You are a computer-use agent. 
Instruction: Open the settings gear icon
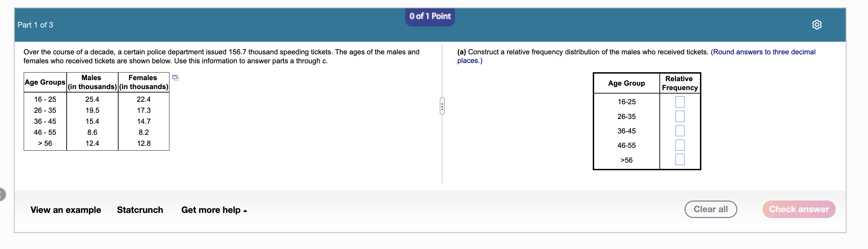(817, 25)
